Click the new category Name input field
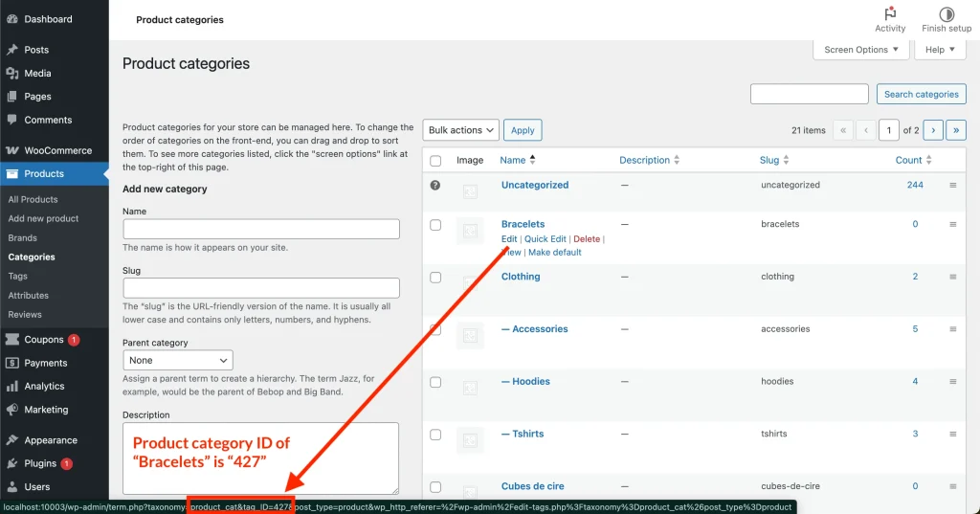The image size is (980, 514). click(x=261, y=229)
